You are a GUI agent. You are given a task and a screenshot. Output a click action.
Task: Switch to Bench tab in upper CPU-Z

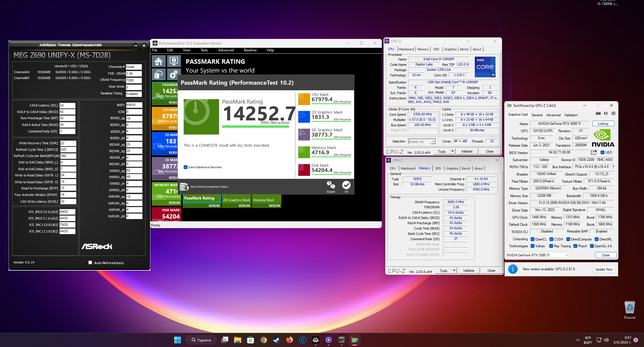464,49
